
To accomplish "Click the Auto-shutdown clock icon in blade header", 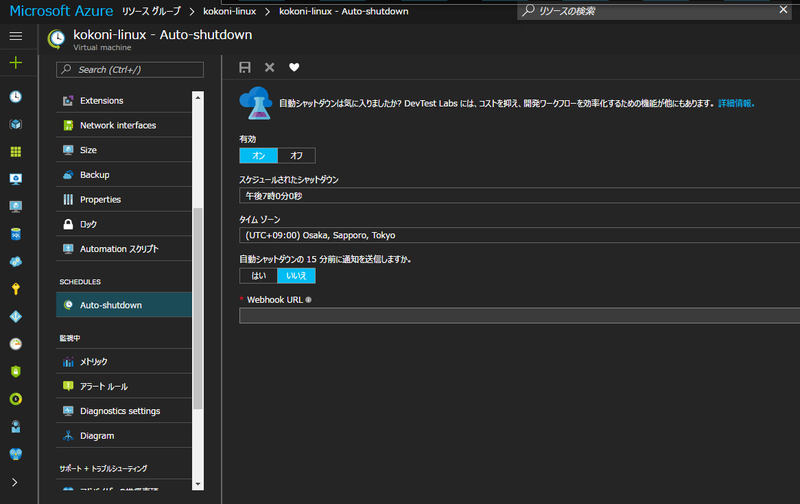I will 56,39.
